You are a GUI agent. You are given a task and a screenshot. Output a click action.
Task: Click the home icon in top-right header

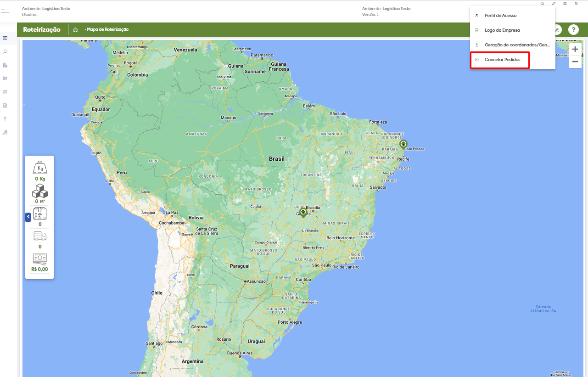(x=543, y=3)
